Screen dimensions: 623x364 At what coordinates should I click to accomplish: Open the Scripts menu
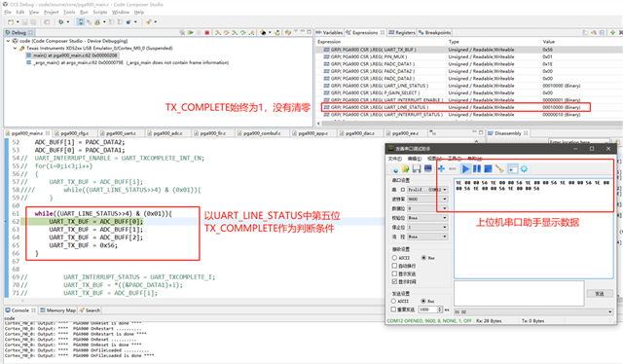coord(100,13)
